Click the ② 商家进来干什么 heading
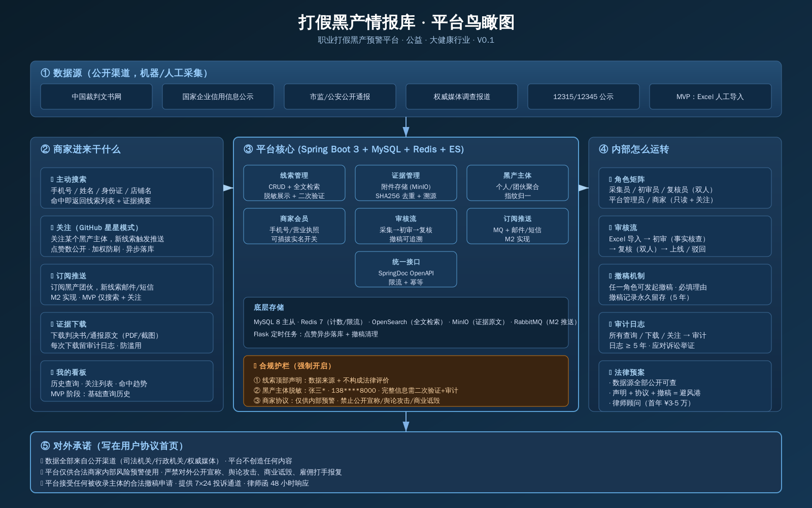 [x=81, y=149]
